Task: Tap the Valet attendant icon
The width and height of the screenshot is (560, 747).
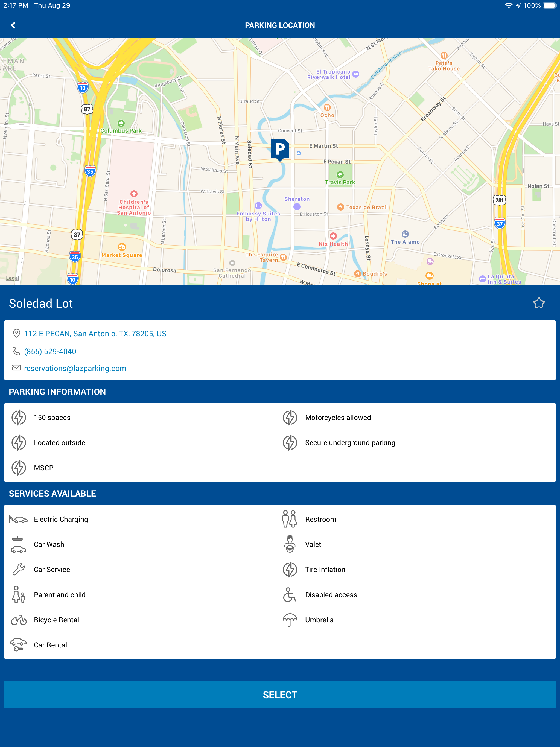Action: coord(290,544)
